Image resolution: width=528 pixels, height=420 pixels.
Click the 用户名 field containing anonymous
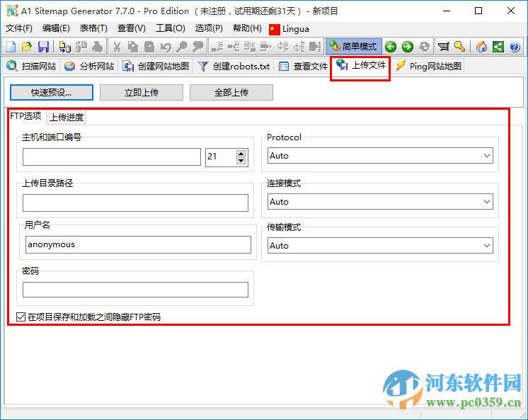[x=138, y=245]
